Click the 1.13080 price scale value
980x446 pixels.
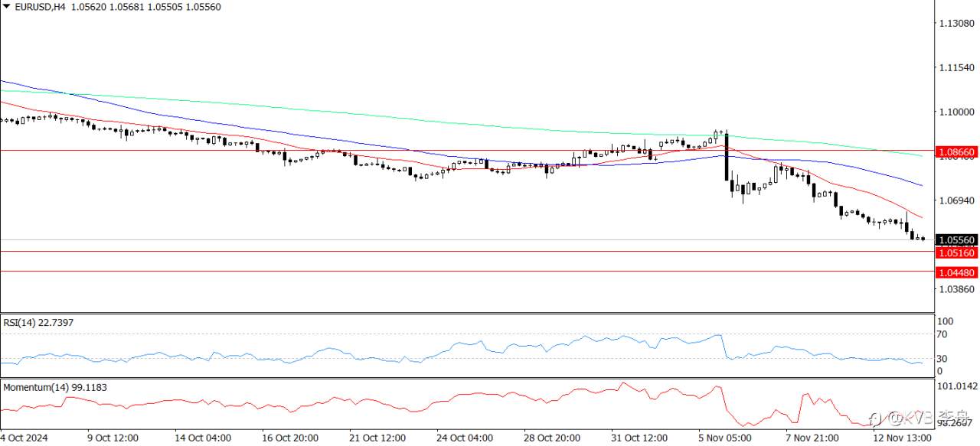coord(956,24)
